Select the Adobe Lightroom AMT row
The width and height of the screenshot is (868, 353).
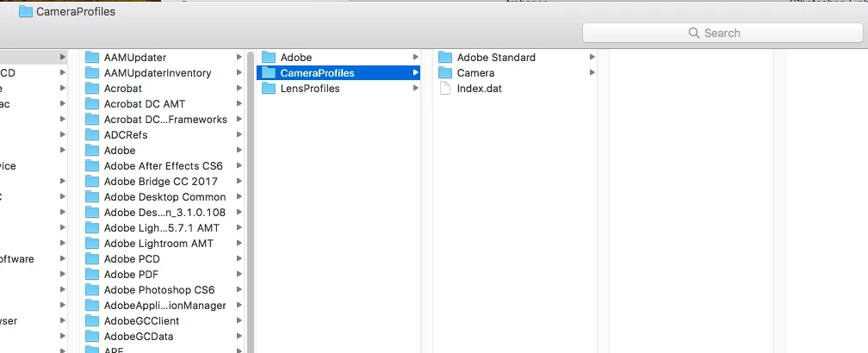[164, 243]
